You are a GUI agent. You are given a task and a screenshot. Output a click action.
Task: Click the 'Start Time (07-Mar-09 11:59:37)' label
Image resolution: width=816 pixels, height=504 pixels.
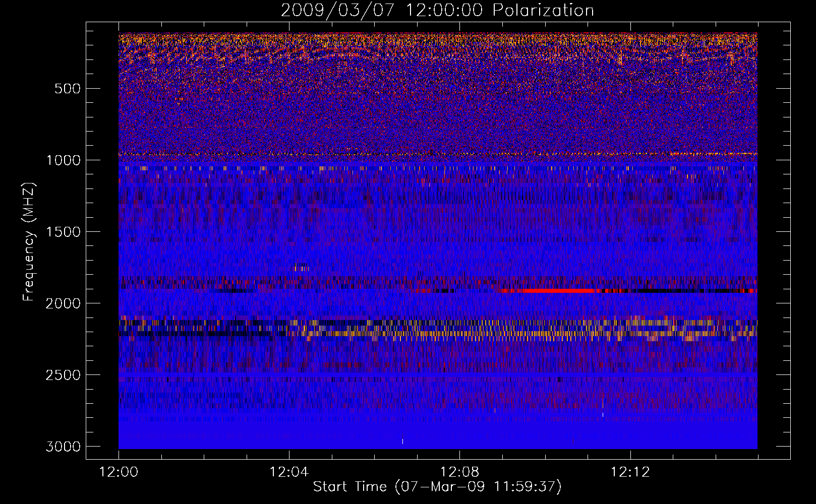coord(437,487)
